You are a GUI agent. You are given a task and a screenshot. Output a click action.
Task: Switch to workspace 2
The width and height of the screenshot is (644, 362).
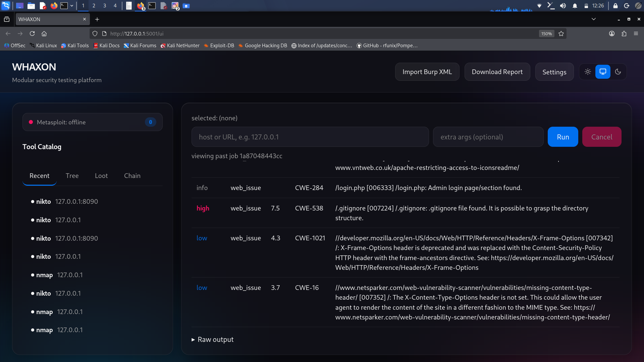coord(94,6)
